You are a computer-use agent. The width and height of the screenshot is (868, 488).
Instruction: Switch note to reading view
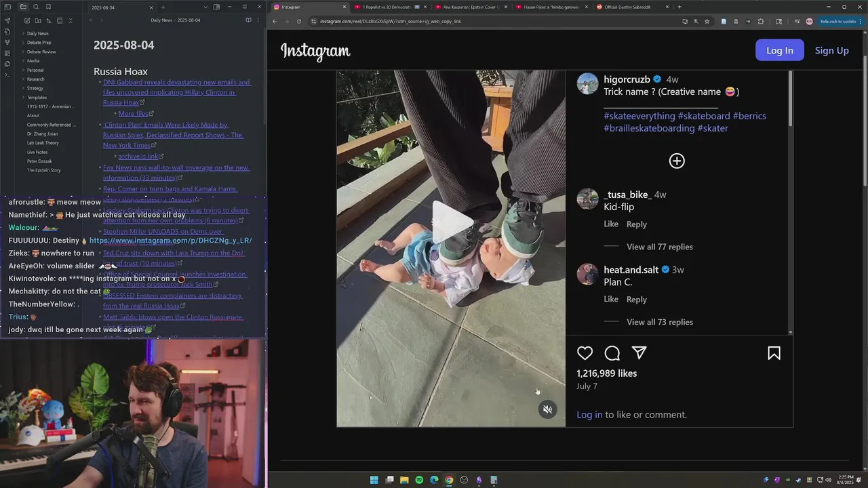click(248, 20)
